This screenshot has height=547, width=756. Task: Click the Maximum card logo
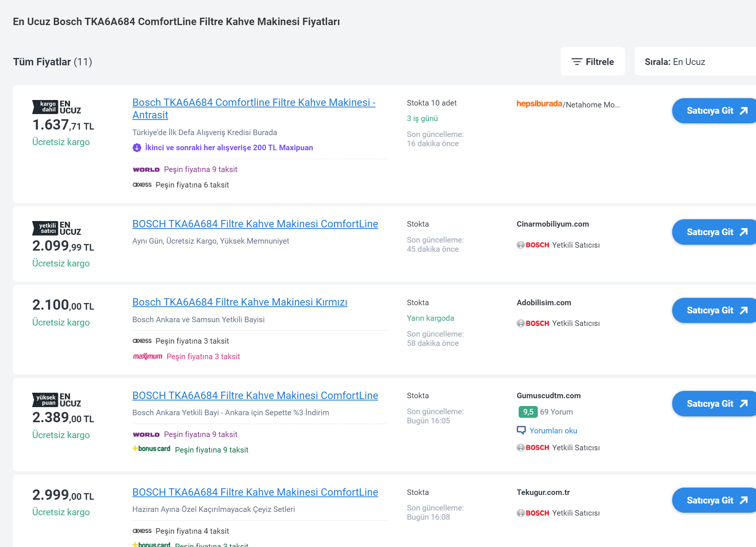click(x=148, y=356)
